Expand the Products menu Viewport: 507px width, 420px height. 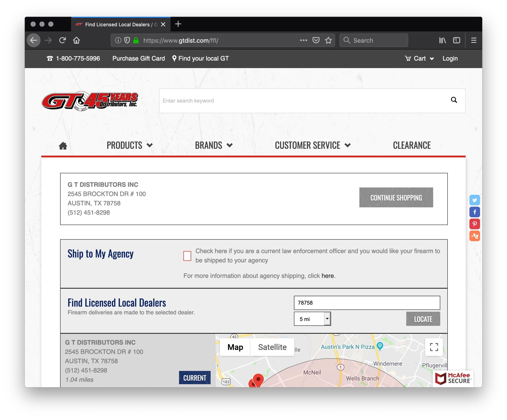click(x=130, y=145)
